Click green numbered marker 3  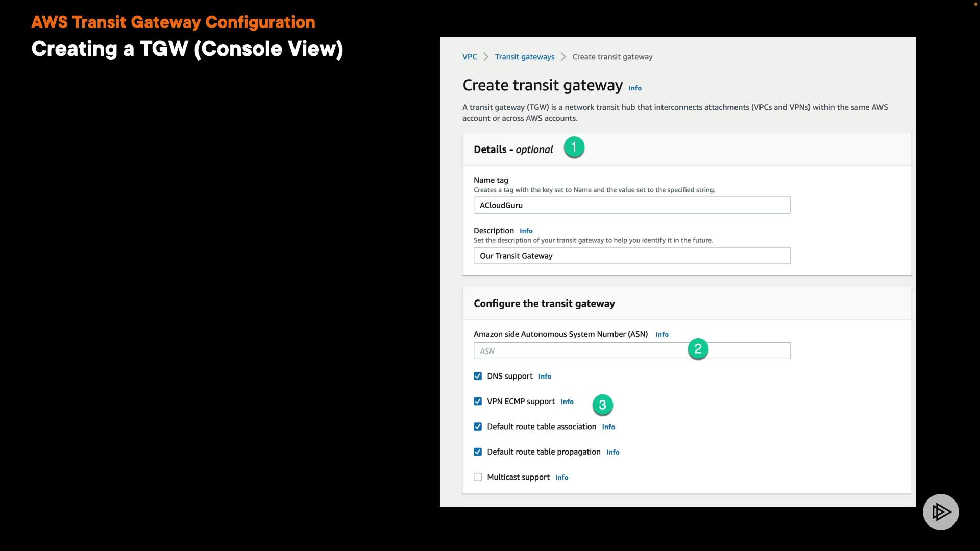coord(602,405)
